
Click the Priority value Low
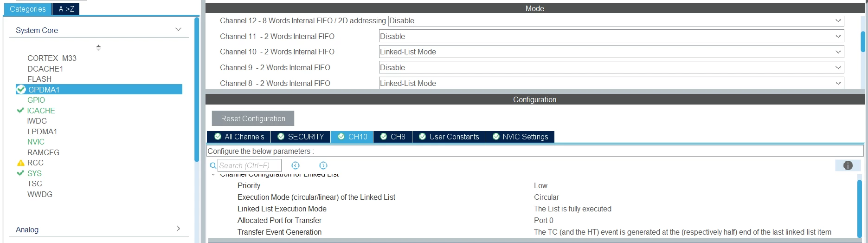click(540, 185)
